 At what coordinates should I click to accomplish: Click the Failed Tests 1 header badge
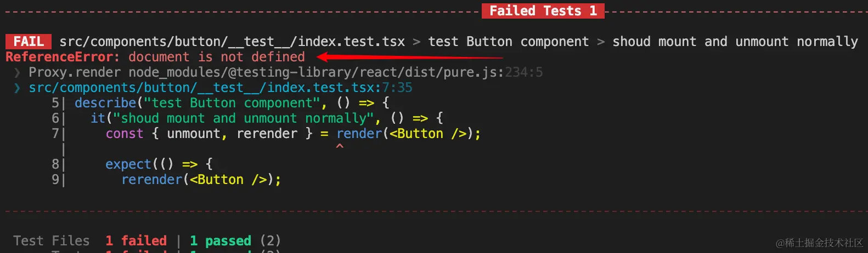coord(543,11)
